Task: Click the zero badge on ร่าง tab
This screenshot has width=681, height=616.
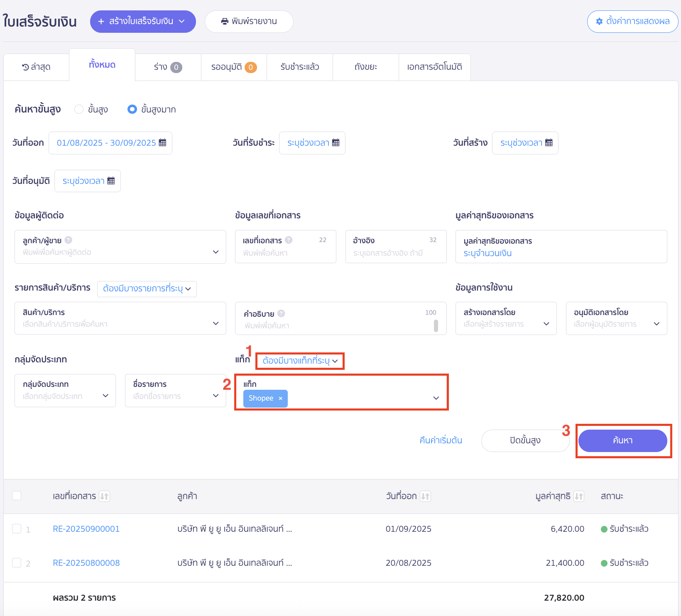Action: coord(176,67)
